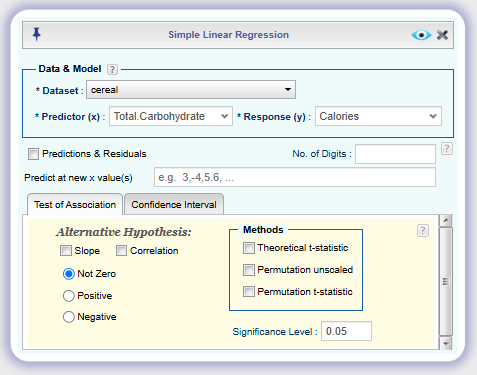477x375 pixels.
Task: Switch to Test of Association tab
Action: tap(75, 204)
